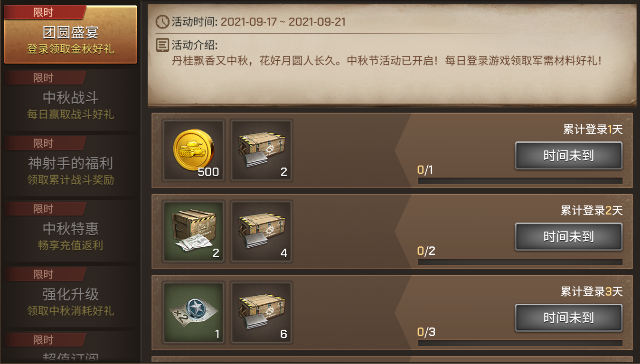
Task: Open the 团圆盛宴 login gift tab
Action: 70,34
